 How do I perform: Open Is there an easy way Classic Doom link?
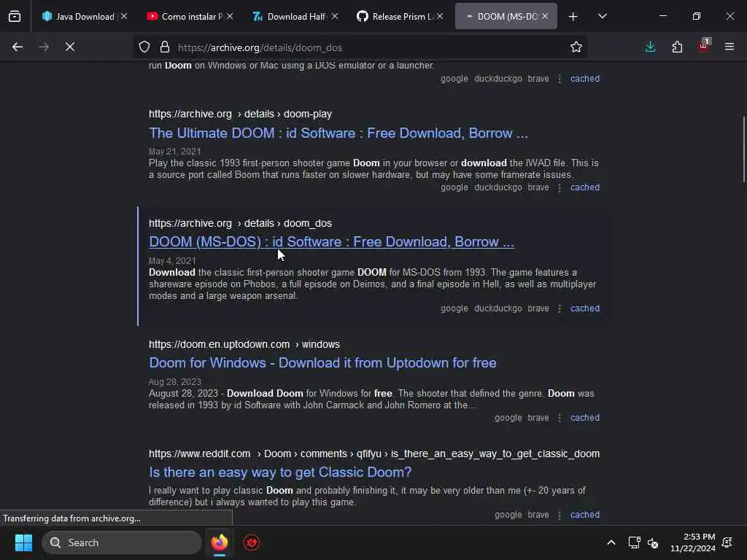point(280,472)
